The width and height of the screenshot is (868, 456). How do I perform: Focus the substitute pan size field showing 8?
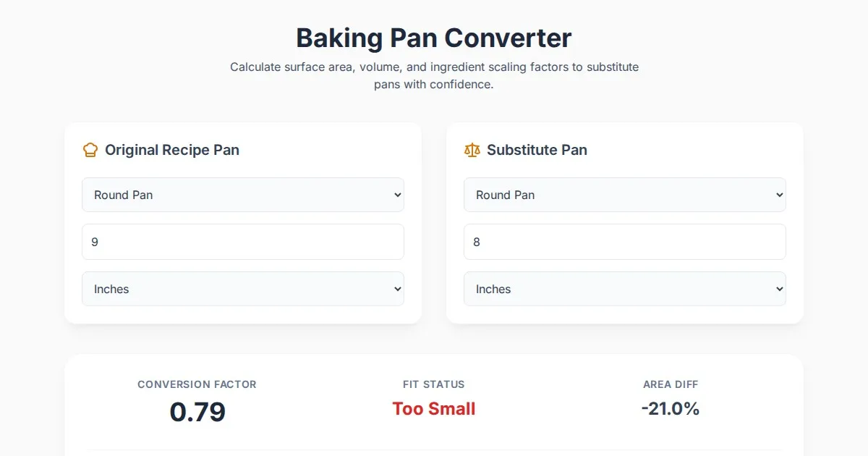pos(624,242)
